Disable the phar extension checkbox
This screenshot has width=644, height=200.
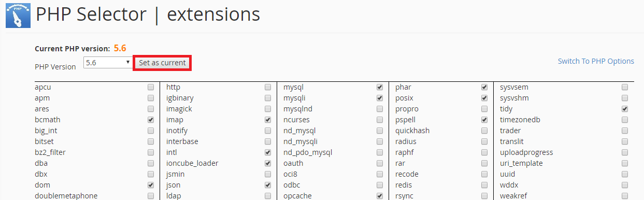point(484,87)
